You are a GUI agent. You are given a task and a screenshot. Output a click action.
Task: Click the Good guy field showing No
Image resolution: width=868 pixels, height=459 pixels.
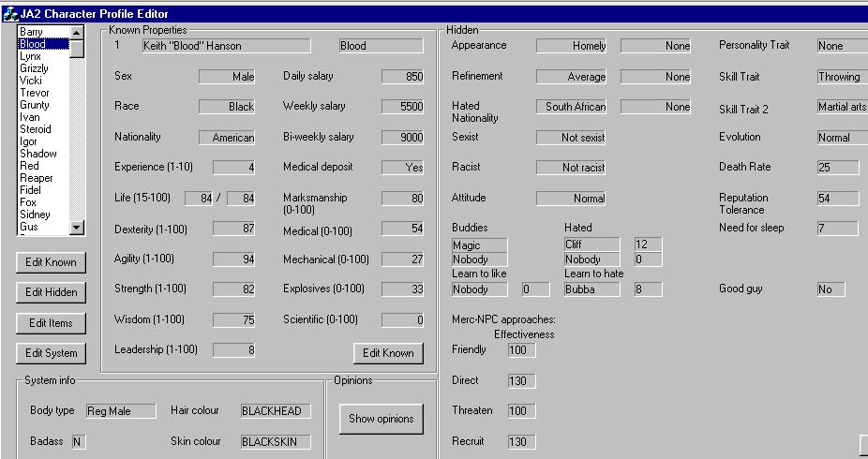click(831, 289)
